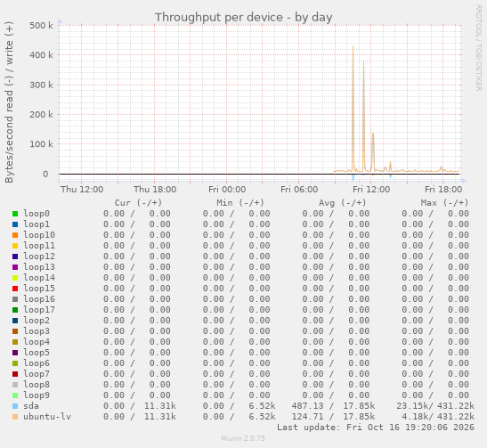Click the loop1 blue legend swatch
The height and width of the screenshot is (448, 487).
pos(15,224)
